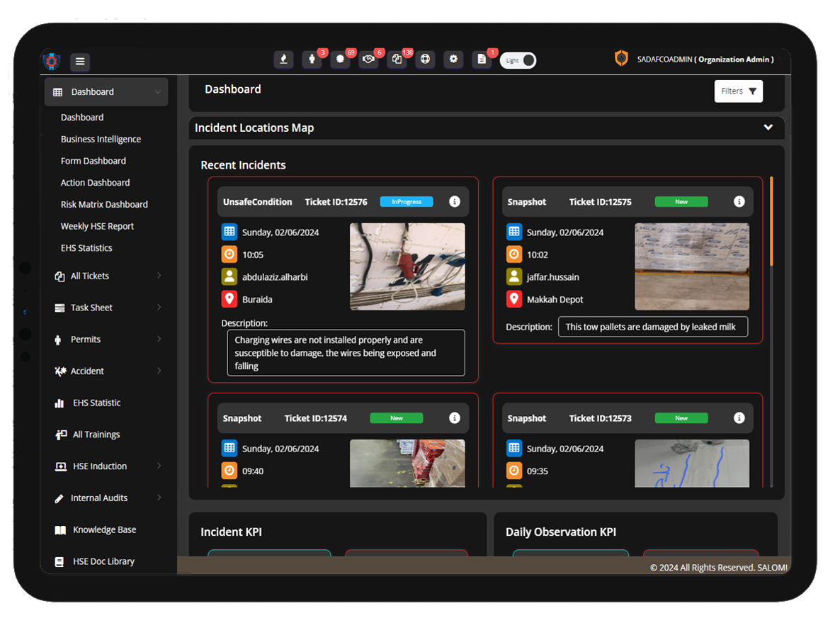
Task: Select Risk Matrix Dashboard menu item
Action: coord(104,205)
